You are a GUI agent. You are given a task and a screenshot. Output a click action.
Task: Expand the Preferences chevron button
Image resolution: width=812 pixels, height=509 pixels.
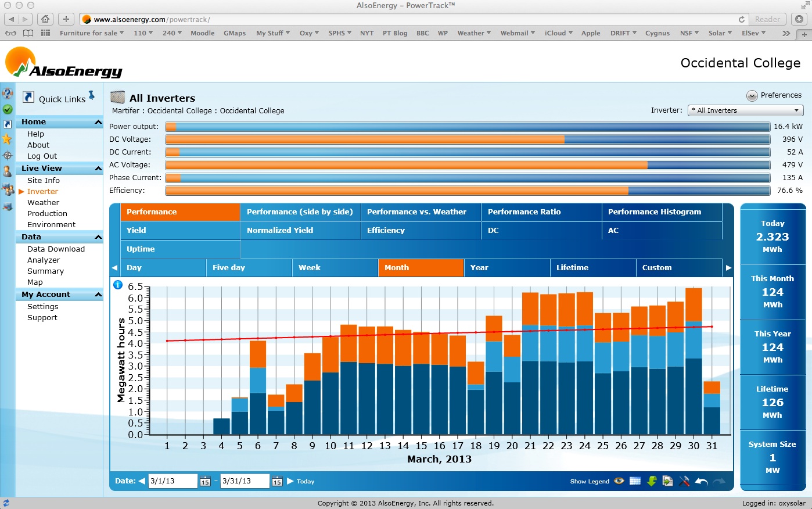point(752,95)
